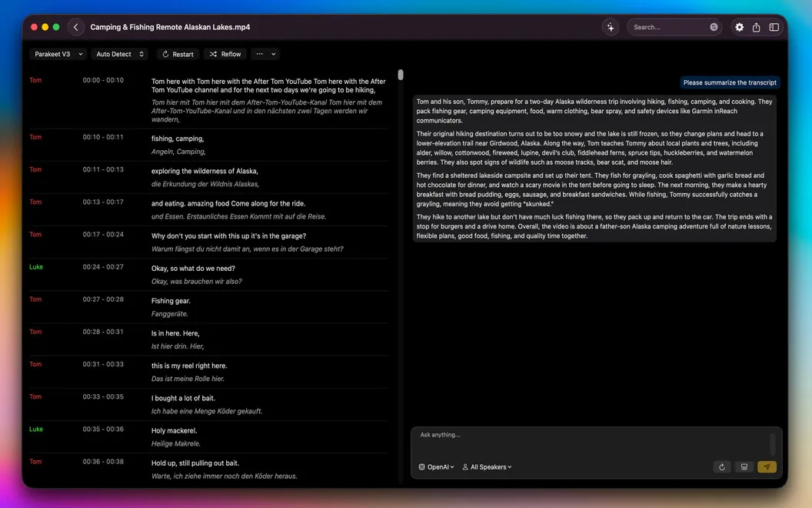812x508 pixels.
Task: Click summary paragraph starting "They hike to another lake"
Action: point(594,226)
